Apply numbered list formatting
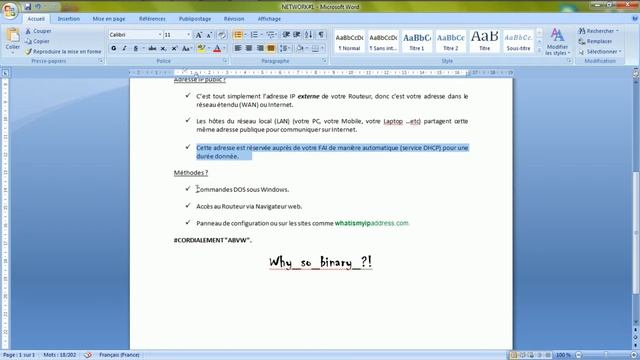 254,35
